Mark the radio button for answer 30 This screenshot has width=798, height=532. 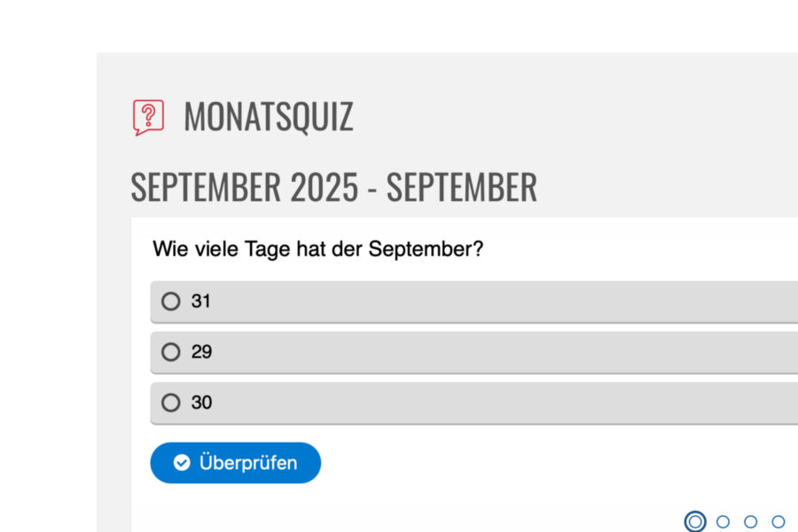(169, 403)
